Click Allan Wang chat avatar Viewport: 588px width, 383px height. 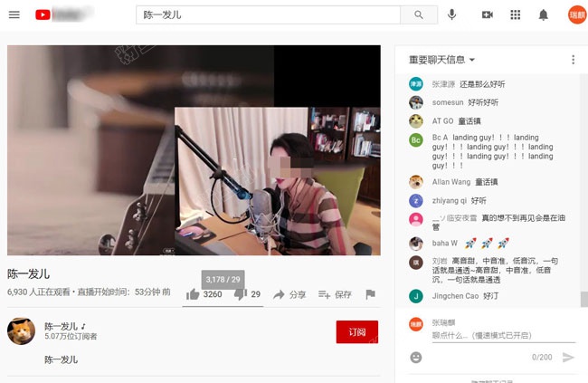(415, 182)
